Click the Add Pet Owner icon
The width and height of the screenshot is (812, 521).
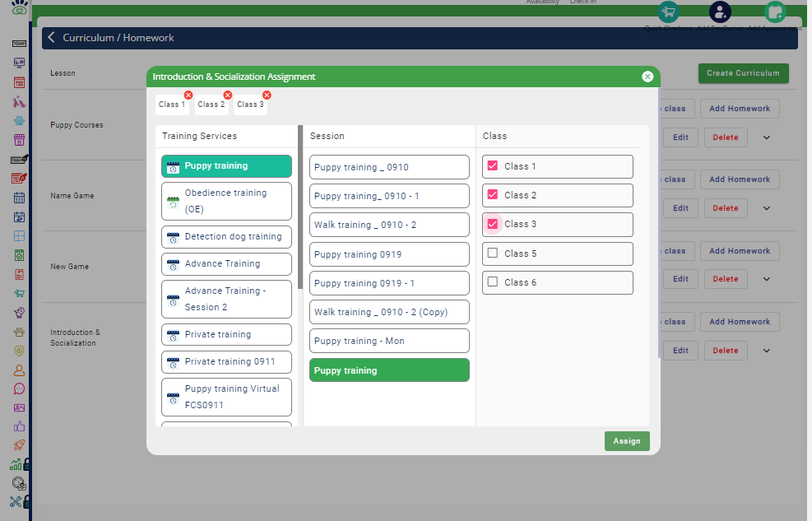click(720, 12)
